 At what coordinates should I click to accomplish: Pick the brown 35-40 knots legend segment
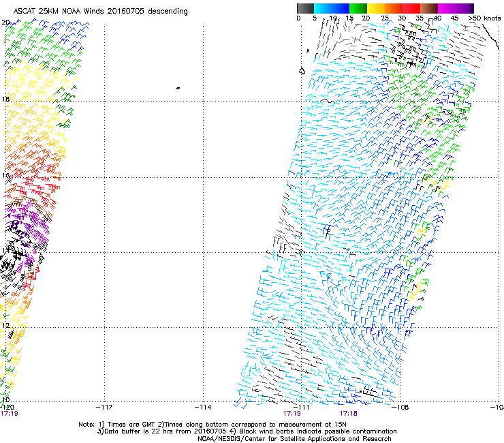[429, 8]
